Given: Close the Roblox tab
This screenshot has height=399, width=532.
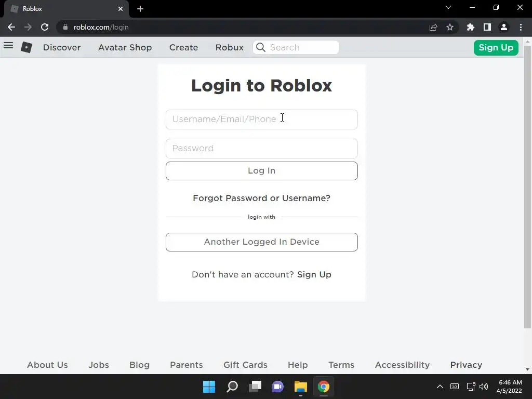Looking at the screenshot, I should (x=121, y=9).
